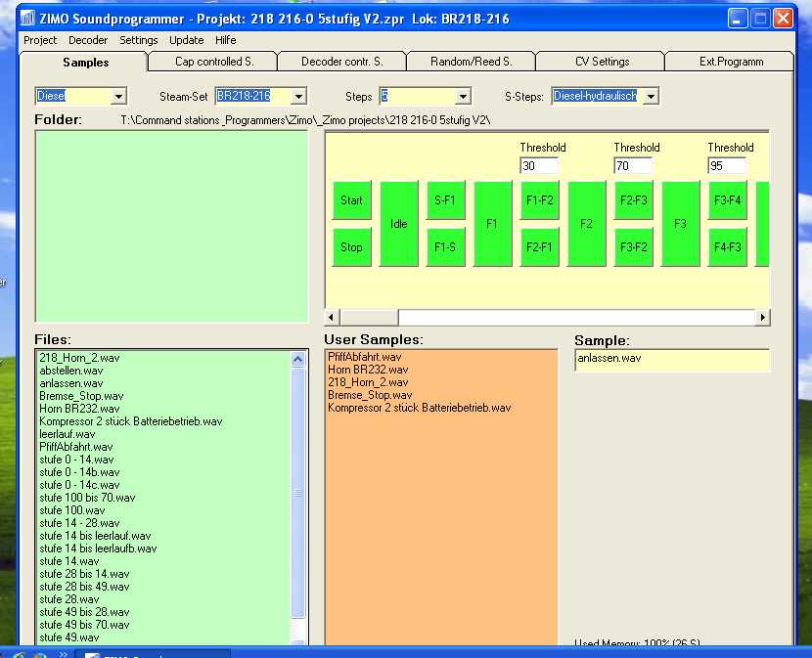Click the Idle sample button
Image resolution: width=812 pixels, height=658 pixels.
pos(399,224)
